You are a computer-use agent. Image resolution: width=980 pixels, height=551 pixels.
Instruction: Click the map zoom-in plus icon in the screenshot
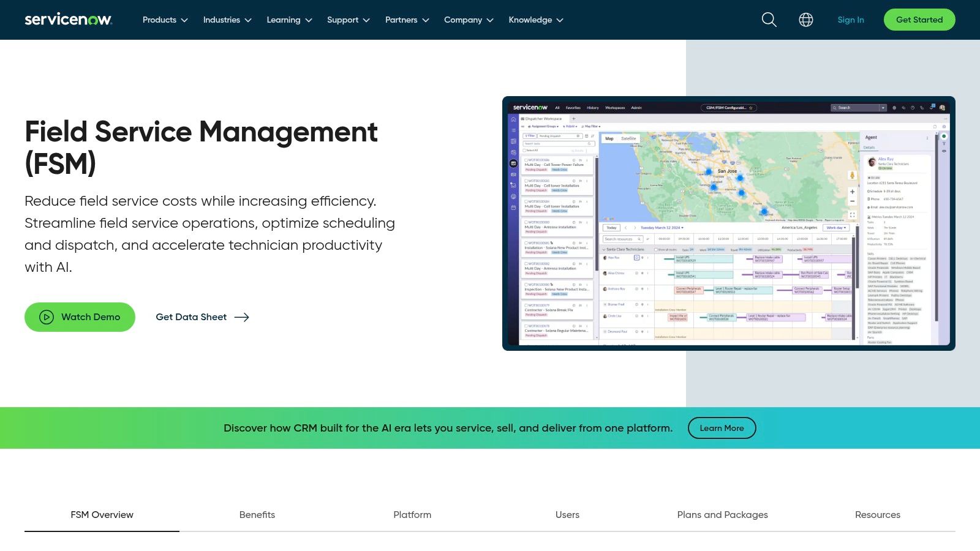tap(852, 192)
